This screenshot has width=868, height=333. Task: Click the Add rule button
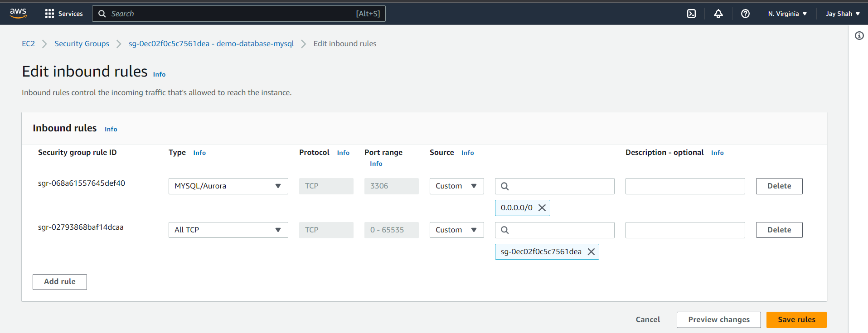[x=60, y=282]
